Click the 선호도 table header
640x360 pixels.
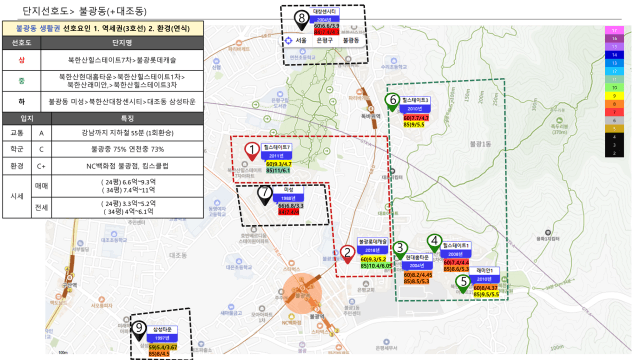[x=21, y=42]
